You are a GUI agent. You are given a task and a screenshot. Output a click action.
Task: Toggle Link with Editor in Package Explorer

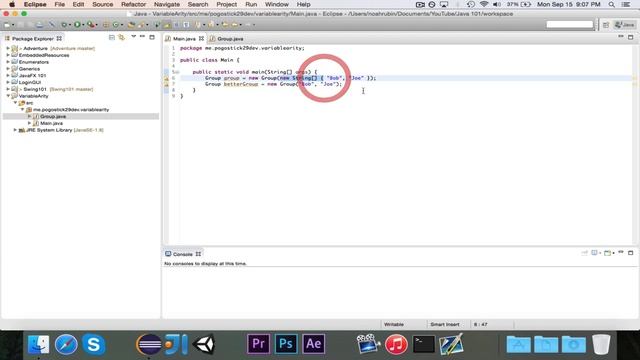122,38
